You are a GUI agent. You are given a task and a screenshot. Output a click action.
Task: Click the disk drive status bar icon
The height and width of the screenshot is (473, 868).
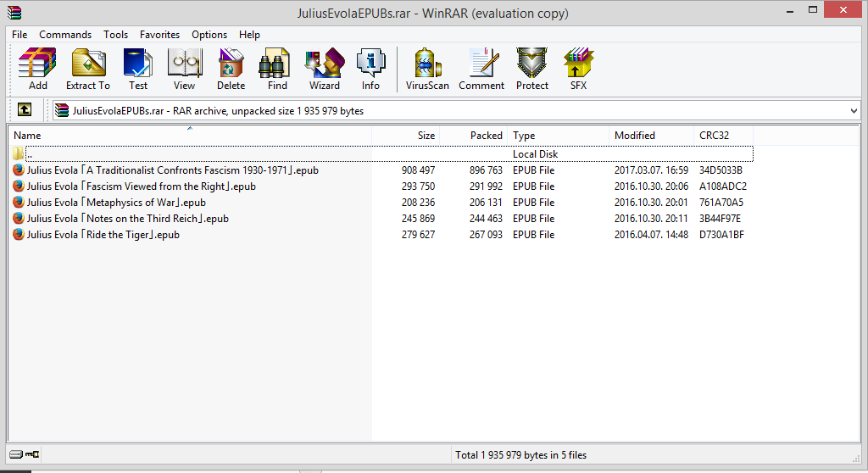pyautogui.click(x=16, y=454)
